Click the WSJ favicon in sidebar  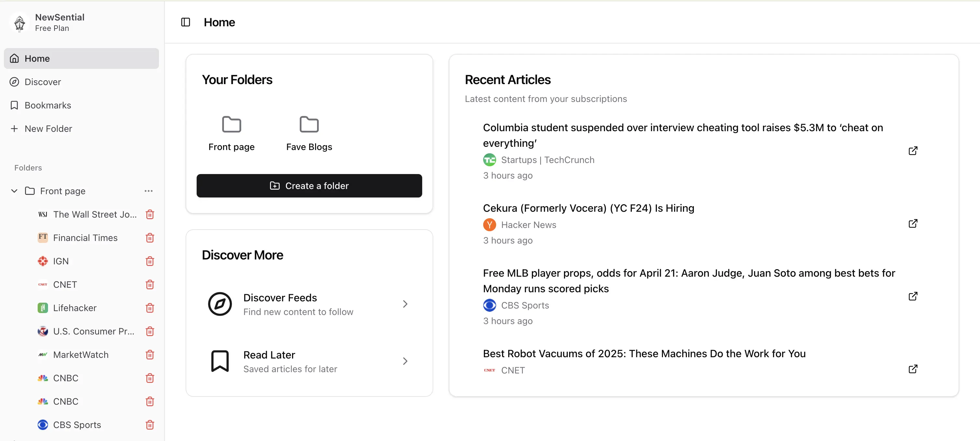[43, 214]
